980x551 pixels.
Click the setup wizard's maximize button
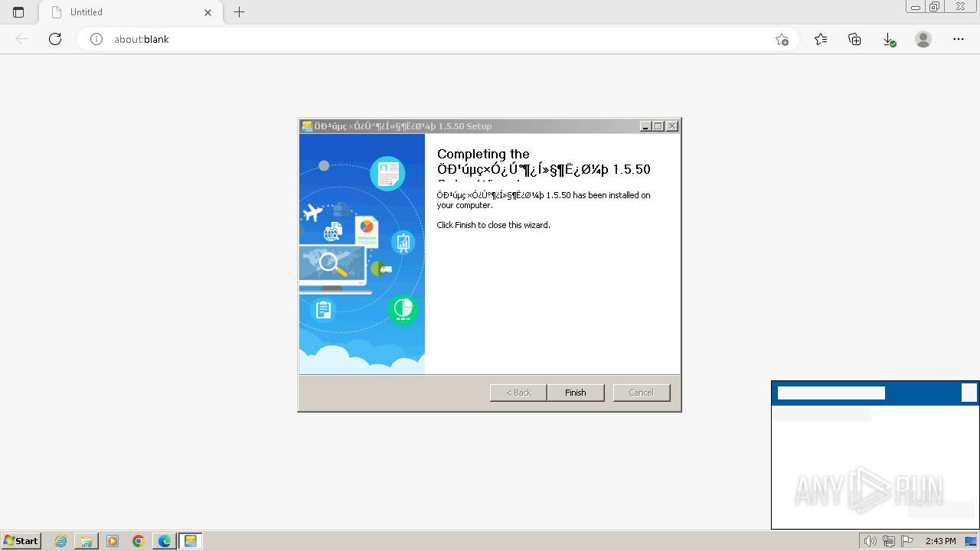pyautogui.click(x=658, y=126)
